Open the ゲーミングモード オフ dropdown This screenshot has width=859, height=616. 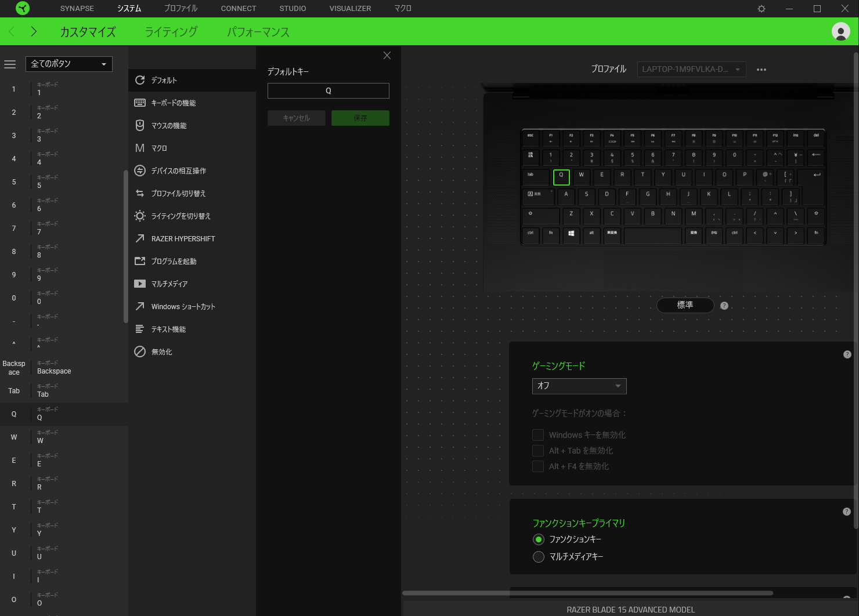point(579,386)
